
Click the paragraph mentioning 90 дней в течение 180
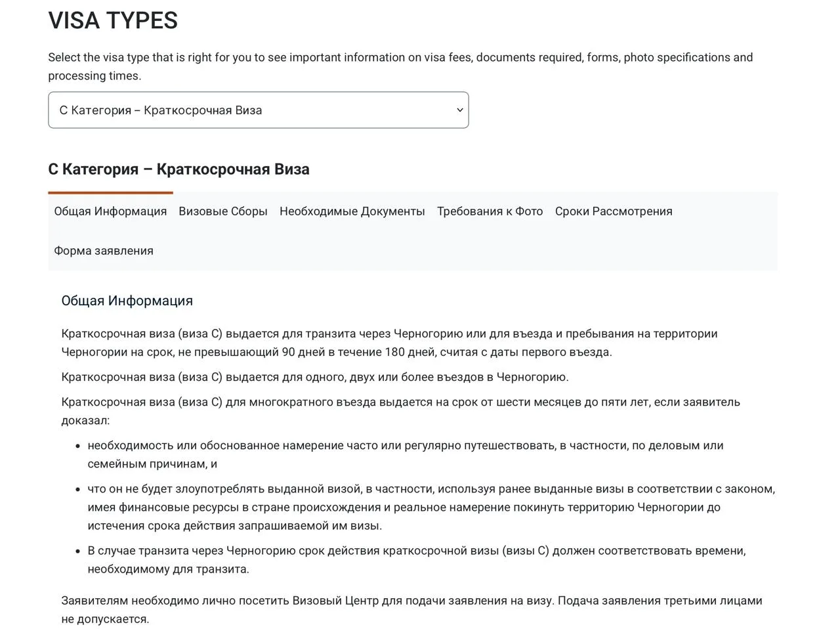coord(389,343)
